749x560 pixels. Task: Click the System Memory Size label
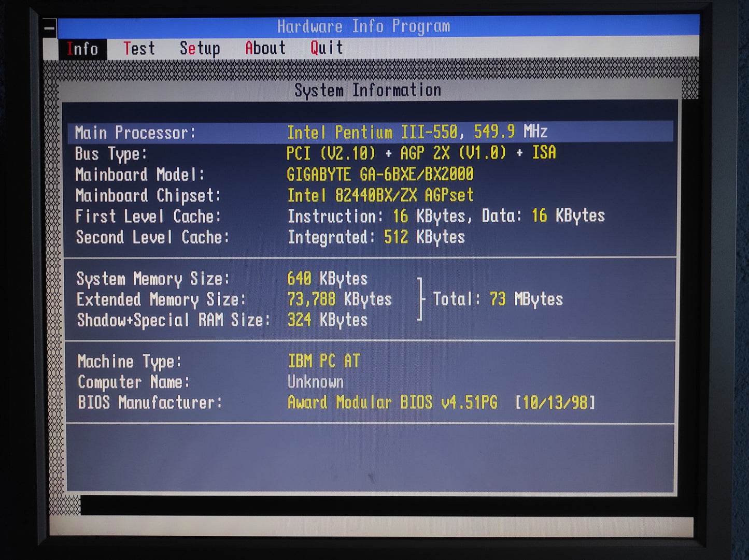click(153, 279)
